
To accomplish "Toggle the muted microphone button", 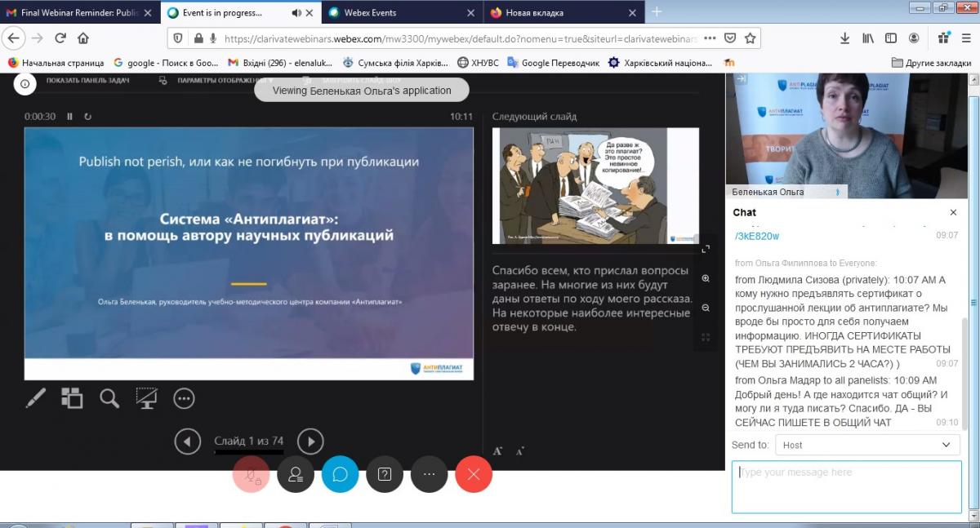I will point(251,474).
